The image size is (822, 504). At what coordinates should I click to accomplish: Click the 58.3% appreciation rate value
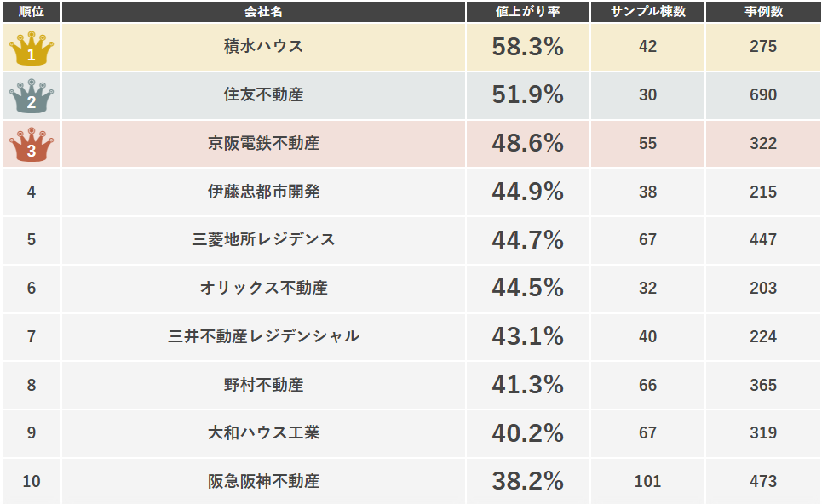point(528,47)
